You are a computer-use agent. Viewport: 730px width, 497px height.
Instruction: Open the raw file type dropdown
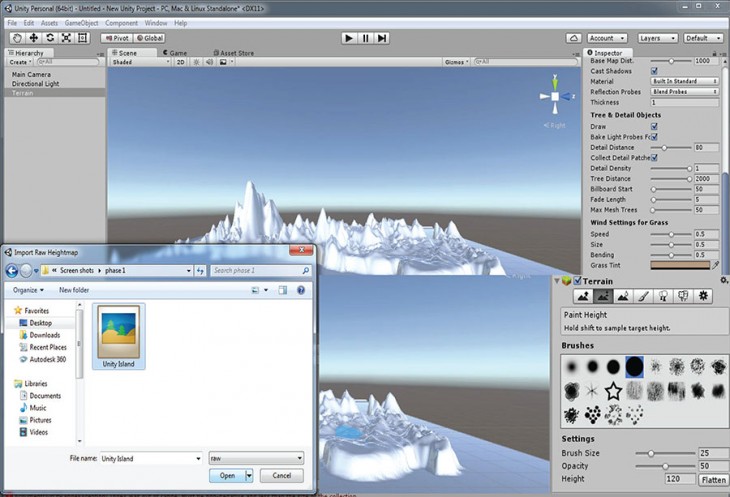256,458
